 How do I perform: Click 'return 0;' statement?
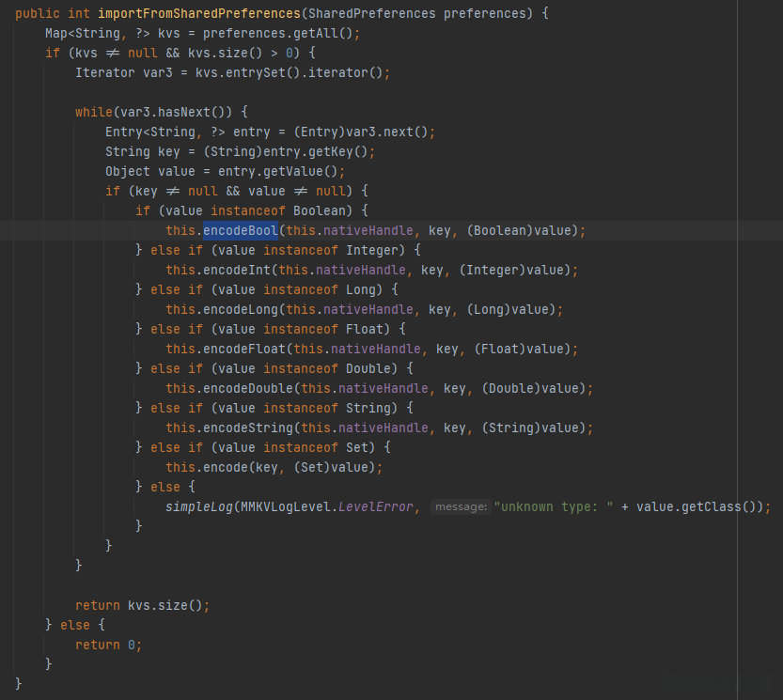108,646
